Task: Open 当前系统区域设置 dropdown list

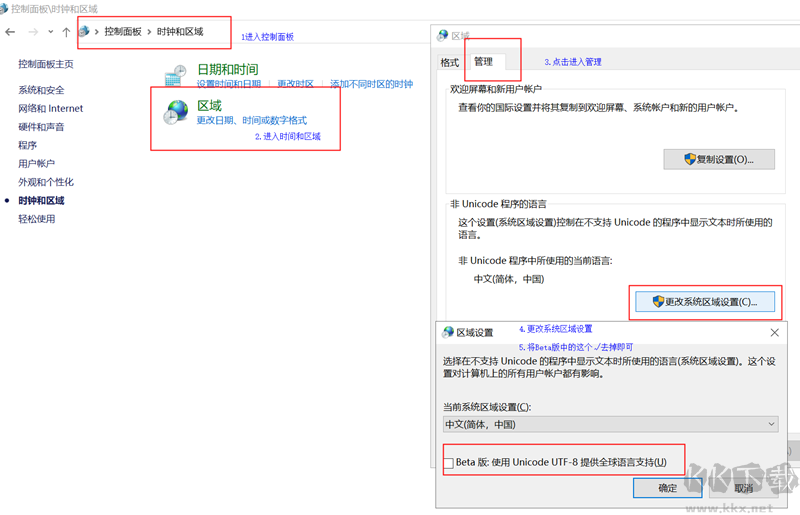Action: click(x=611, y=424)
